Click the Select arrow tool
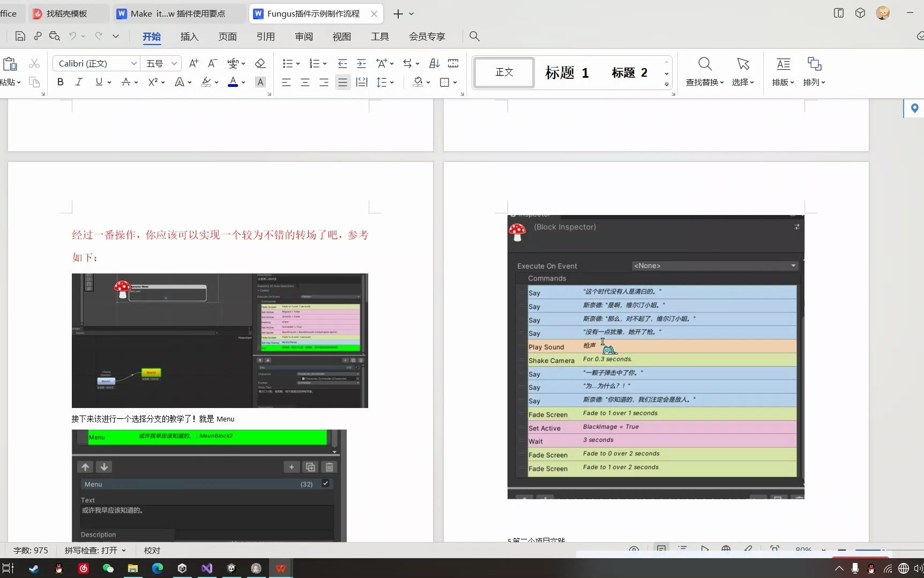This screenshot has height=578, width=924. click(x=743, y=71)
